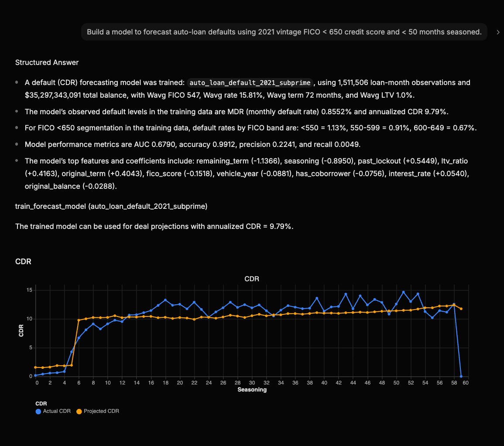The width and height of the screenshot is (504, 446).
Task: Expand the query with the right chevron arrow
Action: 498,31
